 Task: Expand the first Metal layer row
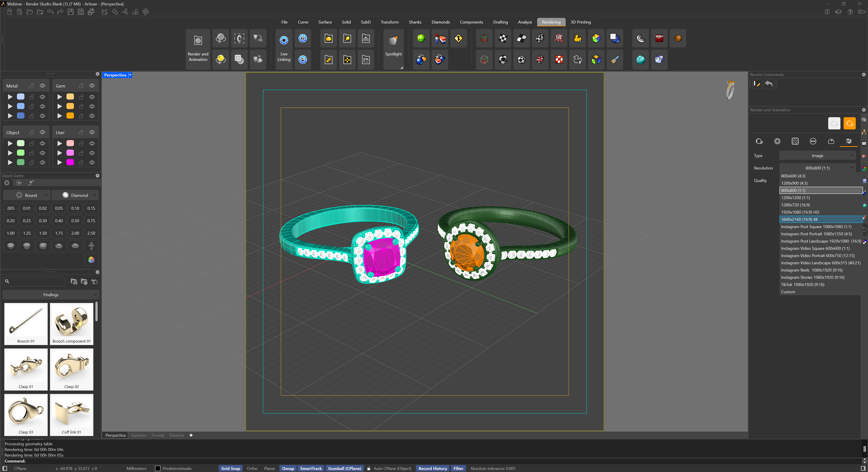click(x=10, y=97)
